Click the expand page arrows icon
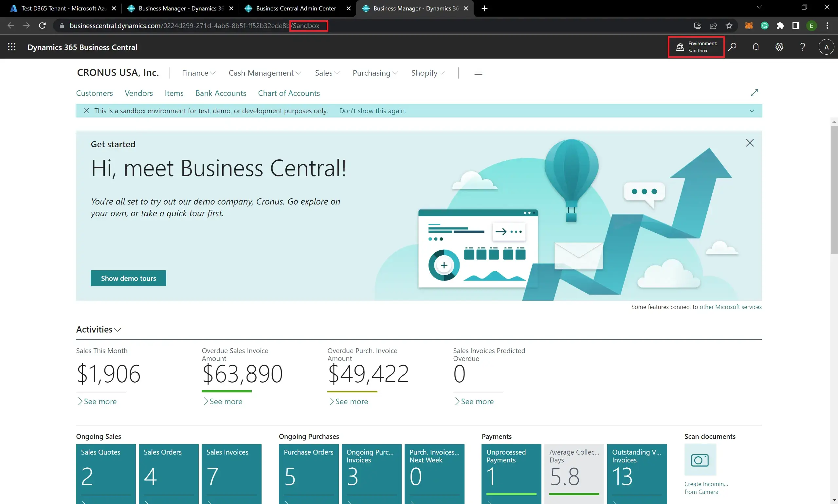The width and height of the screenshot is (838, 504). pyautogui.click(x=754, y=93)
